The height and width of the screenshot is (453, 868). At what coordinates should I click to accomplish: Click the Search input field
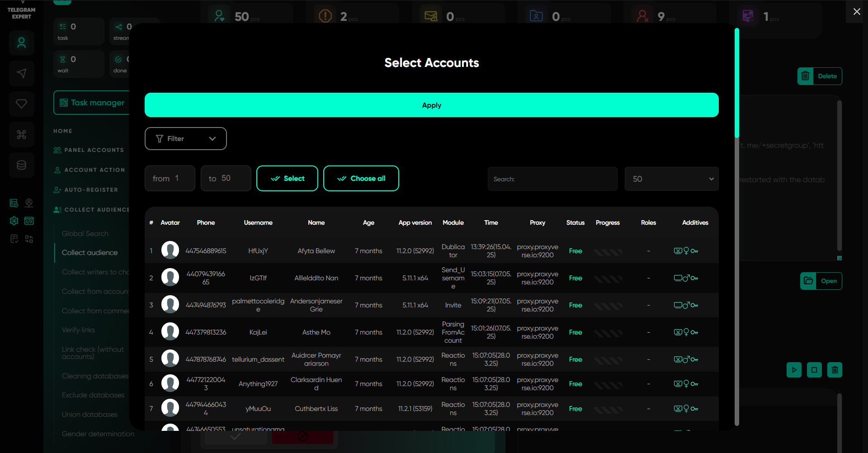[x=552, y=179]
